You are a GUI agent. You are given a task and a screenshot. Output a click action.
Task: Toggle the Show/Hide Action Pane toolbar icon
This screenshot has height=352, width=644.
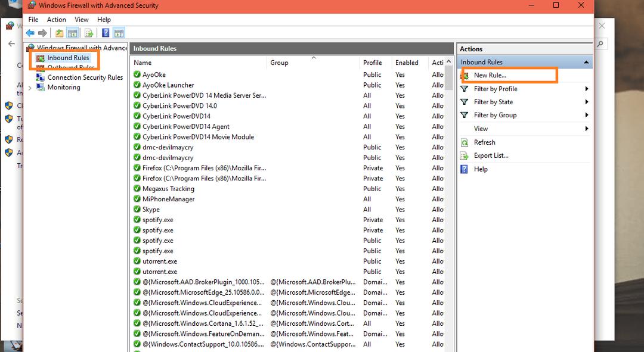pyautogui.click(x=119, y=33)
